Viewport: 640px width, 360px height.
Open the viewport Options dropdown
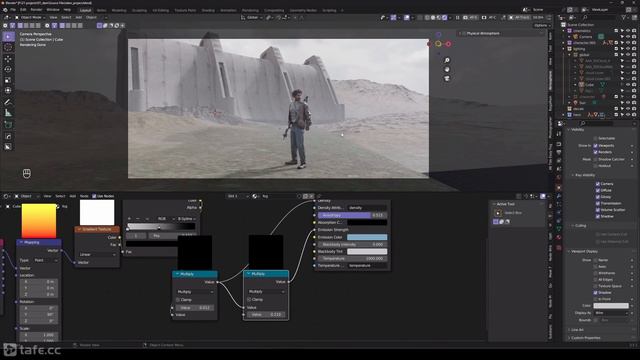(542, 25)
